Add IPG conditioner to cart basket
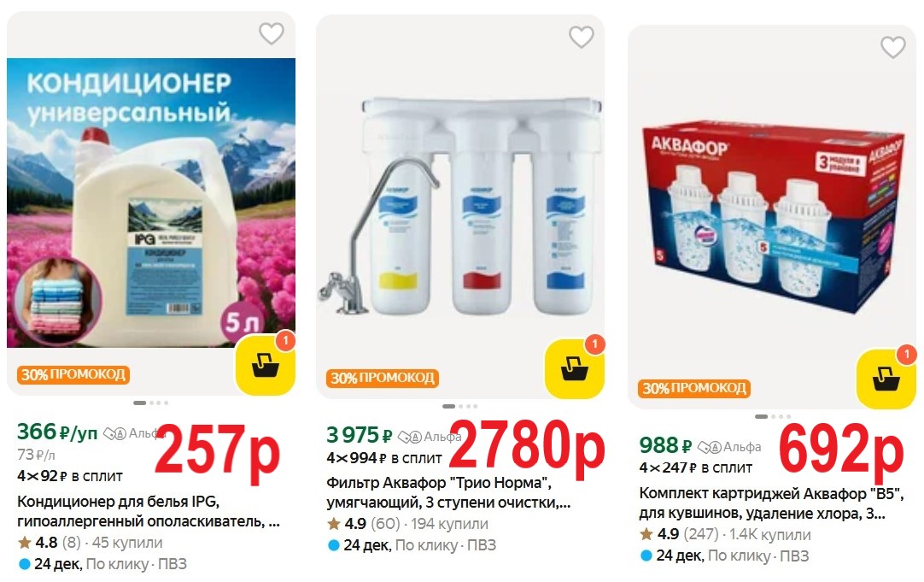The image size is (924, 582). 266,364
